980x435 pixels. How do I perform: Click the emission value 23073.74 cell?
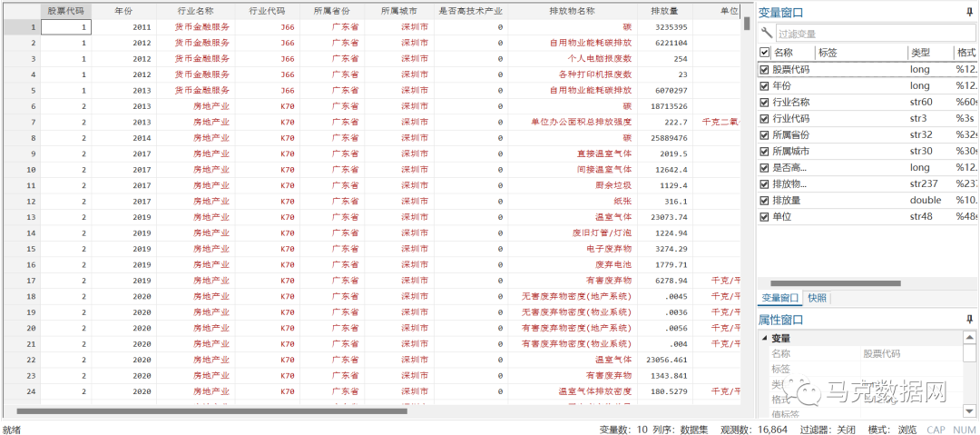[665, 217]
